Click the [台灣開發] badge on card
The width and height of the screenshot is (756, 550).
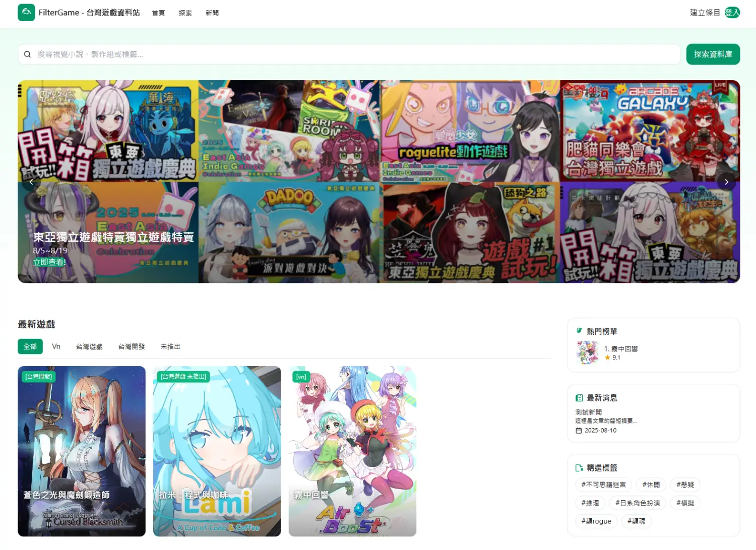coord(39,377)
